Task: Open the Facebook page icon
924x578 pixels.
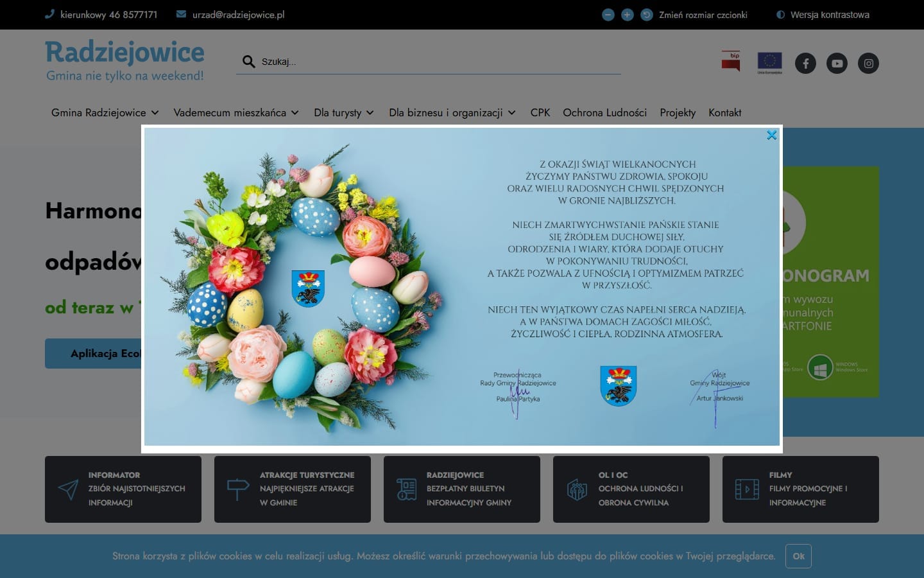Action: tap(805, 63)
